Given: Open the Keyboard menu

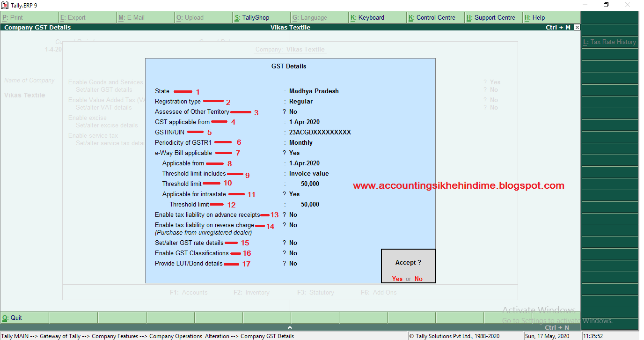Looking at the screenshot, I should tap(378, 17).
